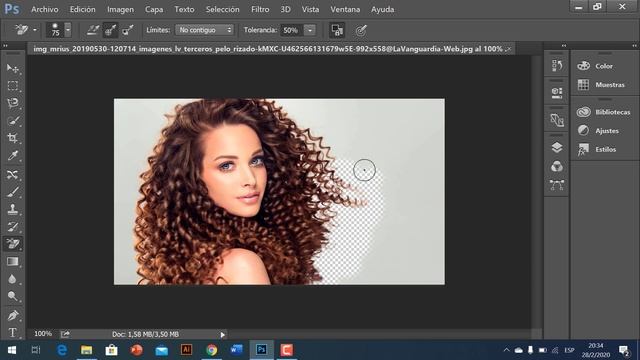
Task: Open the Límites No contiguo dropdown
Action: tap(204, 30)
